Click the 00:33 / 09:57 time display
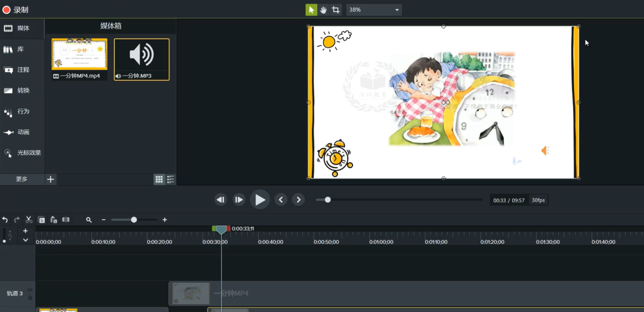Viewport: 644px width, 312px height. pyautogui.click(x=509, y=200)
